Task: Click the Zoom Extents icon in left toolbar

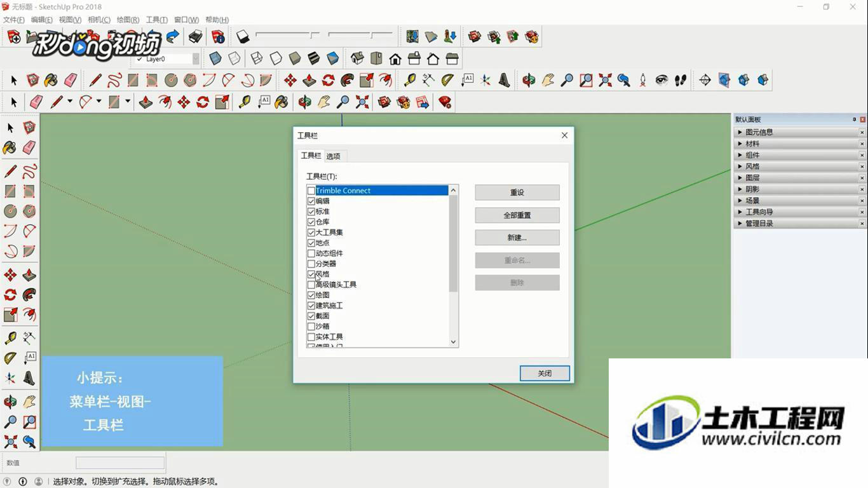Action: pyautogui.click(x=10, y=441)
